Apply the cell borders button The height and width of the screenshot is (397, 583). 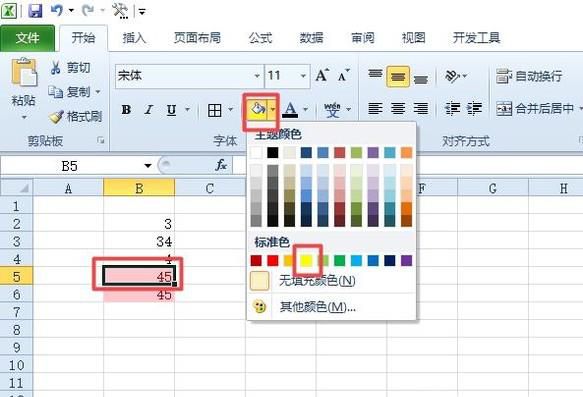[x=215, y=110]
